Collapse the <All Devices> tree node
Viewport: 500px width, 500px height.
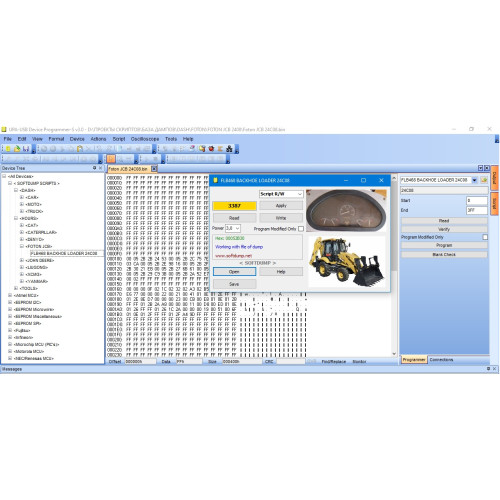click(4, 176)
